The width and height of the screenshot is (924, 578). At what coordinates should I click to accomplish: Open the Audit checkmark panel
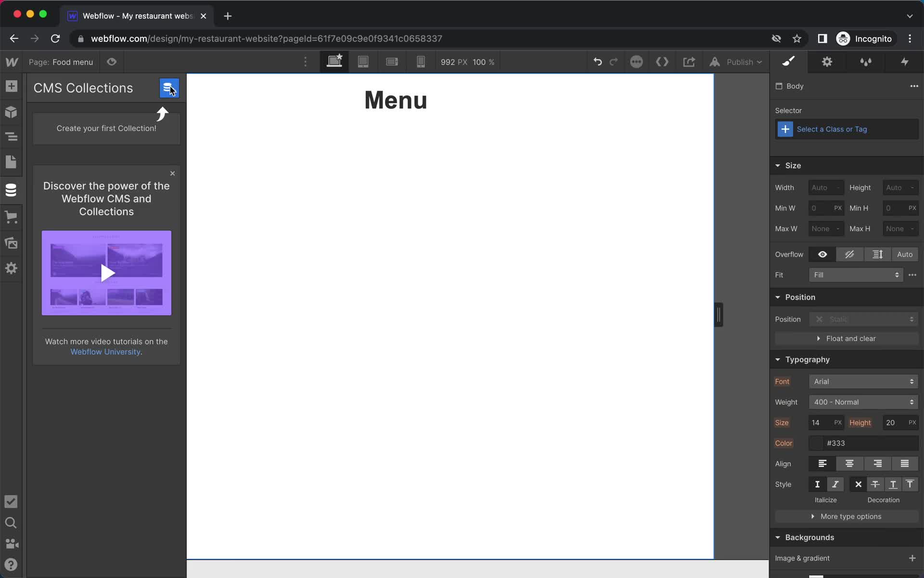[11, 501]
